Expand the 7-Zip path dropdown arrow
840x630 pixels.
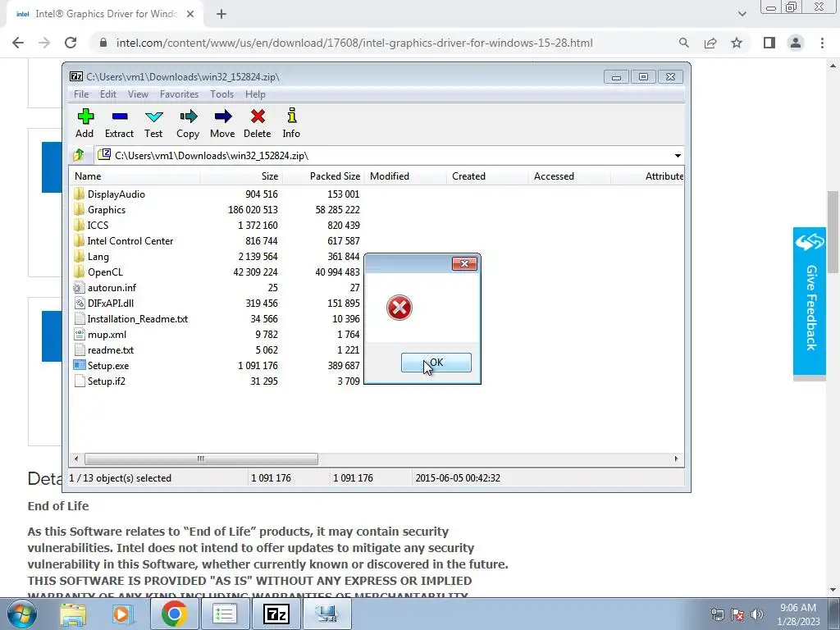(x=677, y=155)
